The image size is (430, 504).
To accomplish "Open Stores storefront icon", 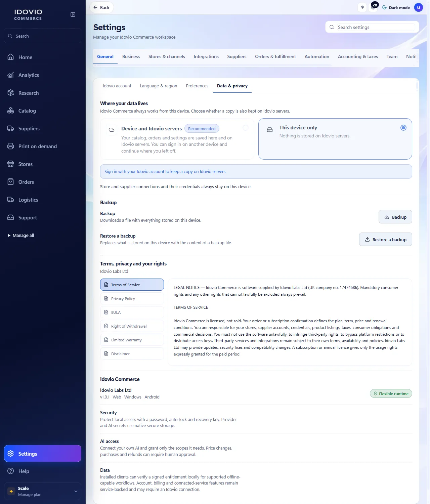I will pos(11,164).
